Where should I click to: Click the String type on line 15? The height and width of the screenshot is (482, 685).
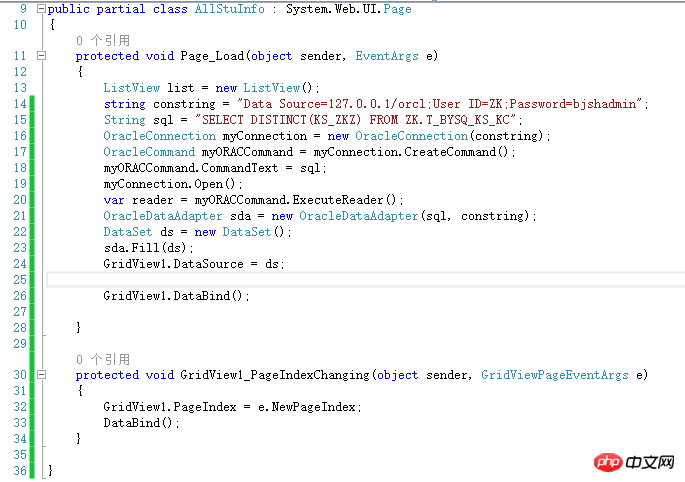click(x=125, y=120)
